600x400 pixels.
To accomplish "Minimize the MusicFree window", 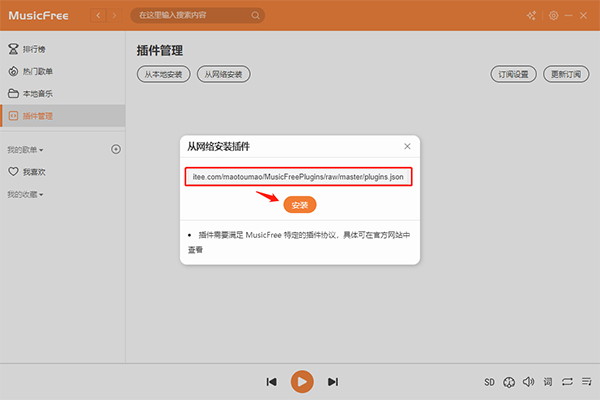I will (569, 15).
